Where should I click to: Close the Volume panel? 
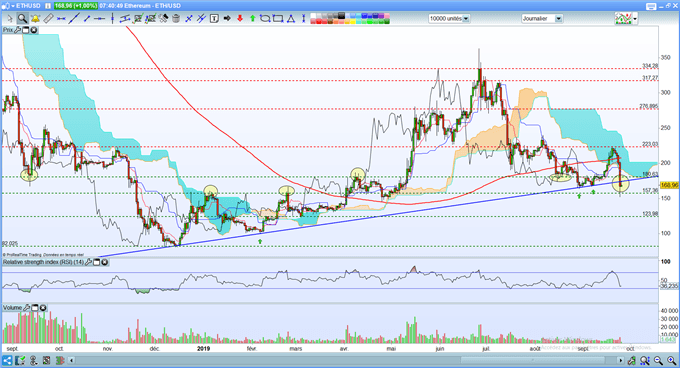point(43,308)
